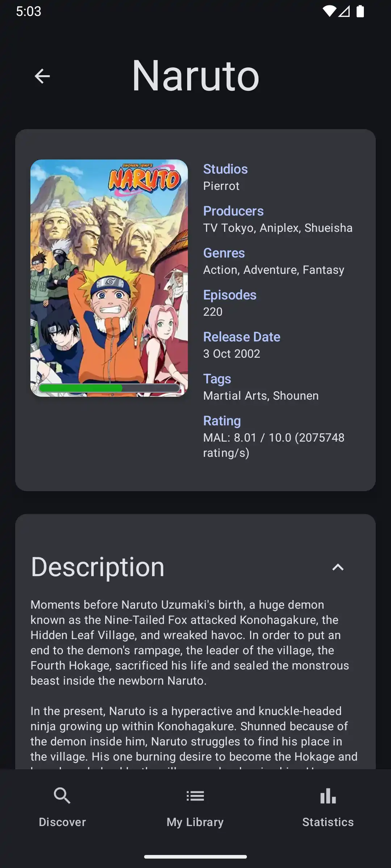Viewport: 391px width, 868px height.
Task: Collapse the Description section chevron
Action: click(338, 567)
